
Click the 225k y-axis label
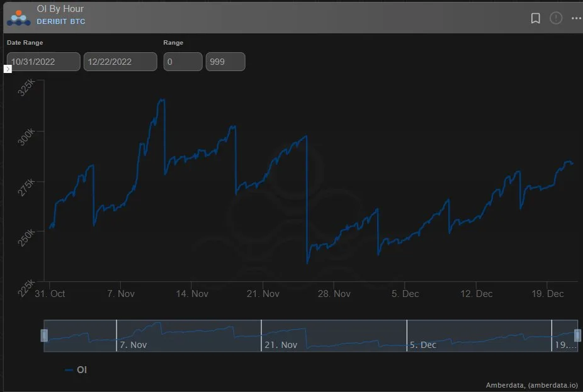(x=26, y=288)
